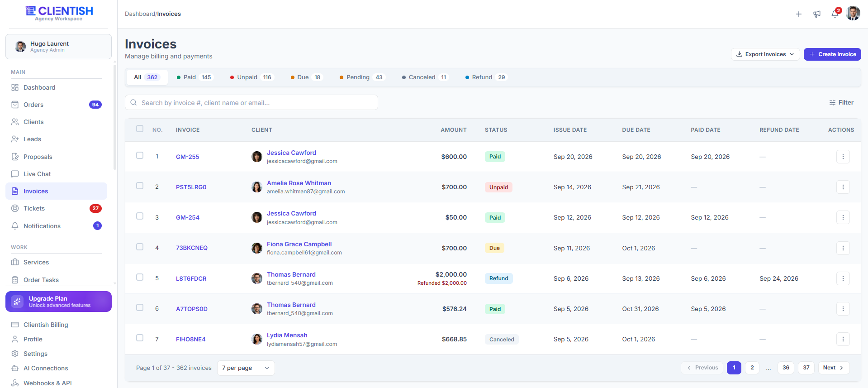Image resolution: width=868 pixels, height=388 pixels.
Task: Select the Refund status tab
Action: (485, 77)
